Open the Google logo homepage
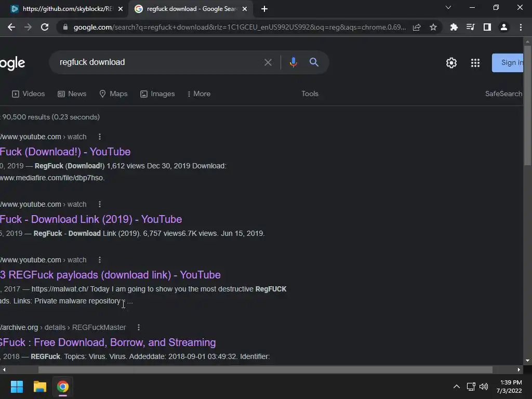 click(x=12, y=63)
